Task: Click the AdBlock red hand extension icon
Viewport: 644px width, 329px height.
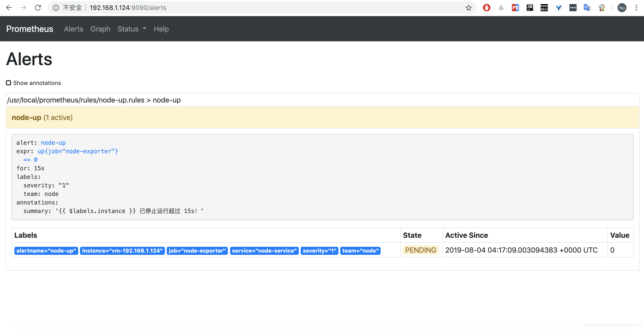Action: 486,8
